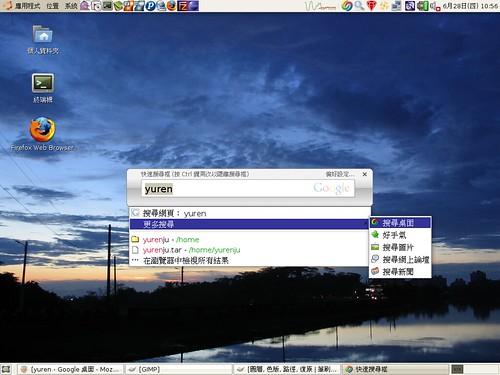Click the yellow star tray icon
Screen dimensions: 500x375
(384, 6)
